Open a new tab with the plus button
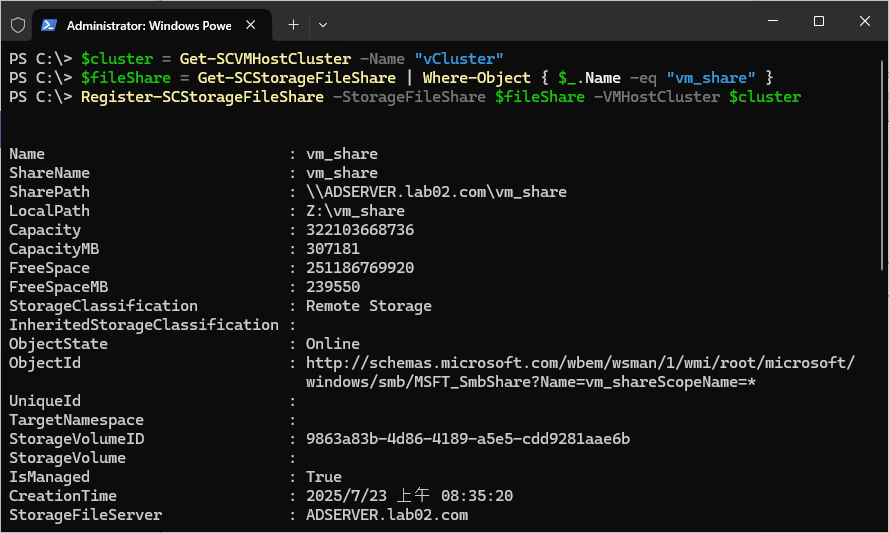This screenshot has width=889, height=533. tap(293, 23)
